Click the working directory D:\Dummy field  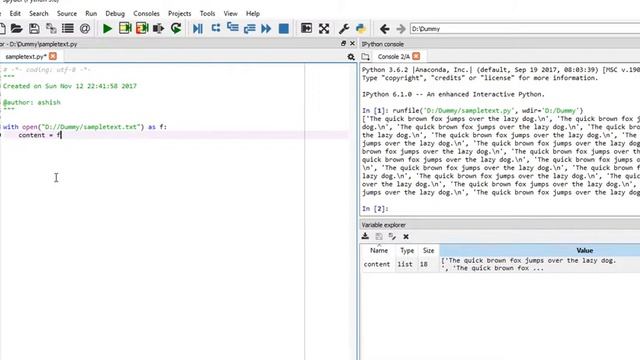525,29
